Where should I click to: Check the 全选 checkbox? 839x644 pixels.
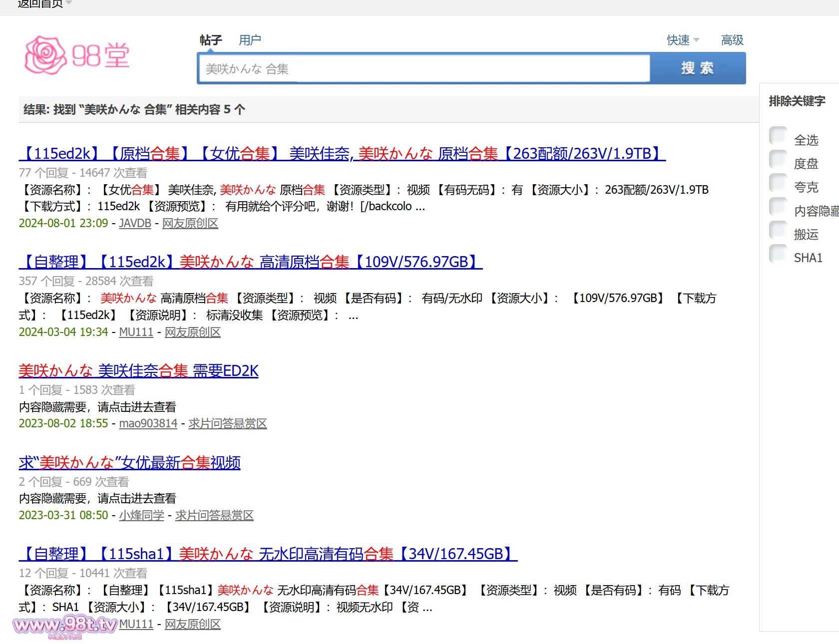[x=778, y=136]
